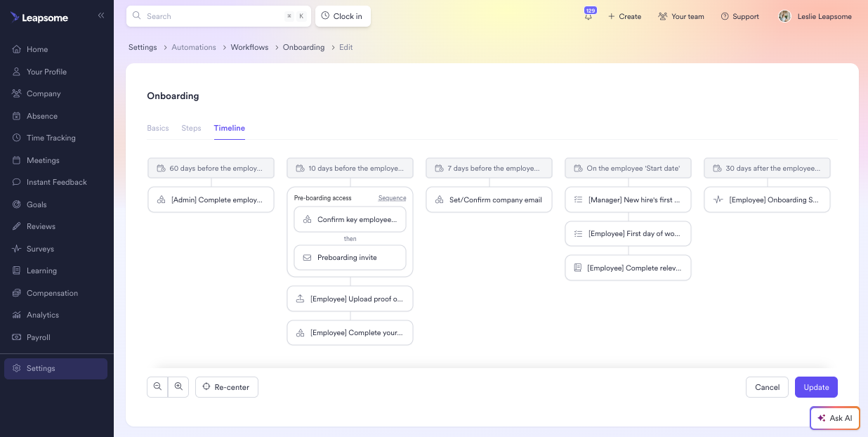Image resolution: width=868 pixels, height=437 pixels.
Task: Open the notifications bell icon
Action: [x=588, y=17]
